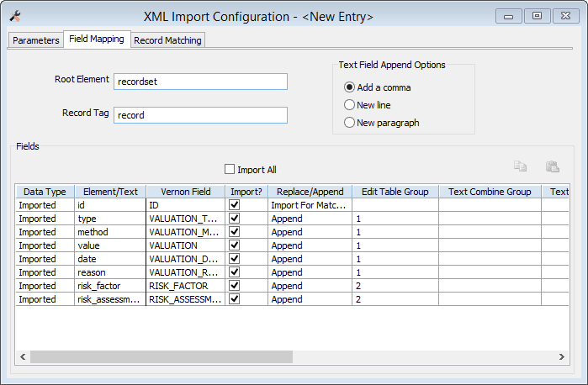The height and width of the screenshot is (385, 588).
Task: Click the 'VALUATION_R...' cell
Action: coord(186,272)
